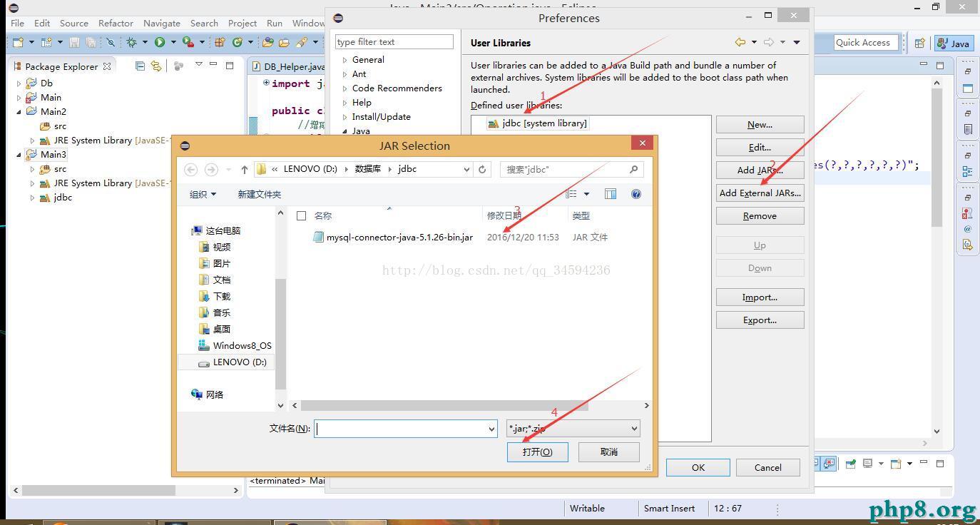Open the Navigate menu

click(161, 23)
